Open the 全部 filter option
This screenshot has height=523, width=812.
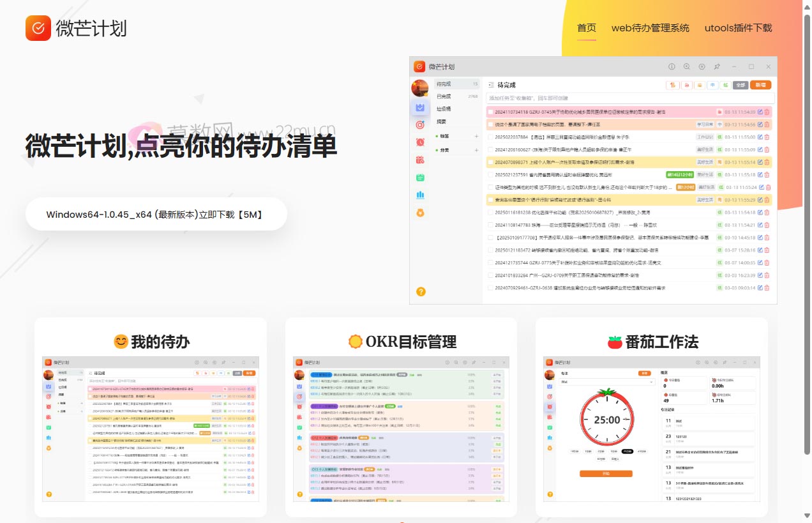pos(739,84)
